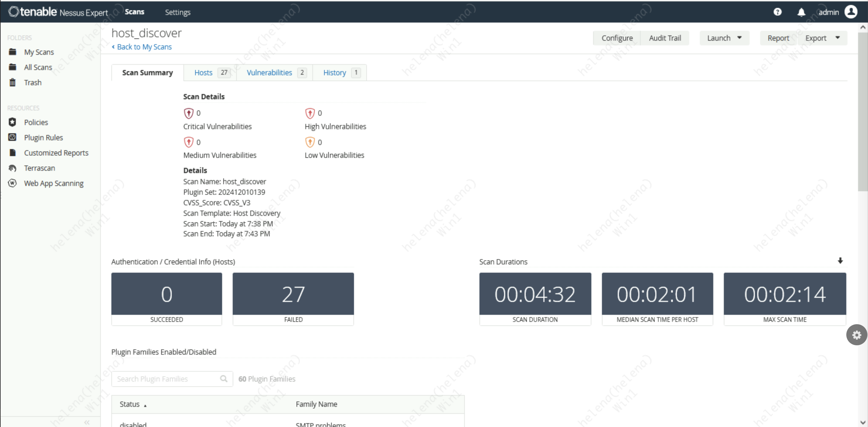Open the notifications bell icon
Screen dimensions: 868x427
click(x=801, y=12)
